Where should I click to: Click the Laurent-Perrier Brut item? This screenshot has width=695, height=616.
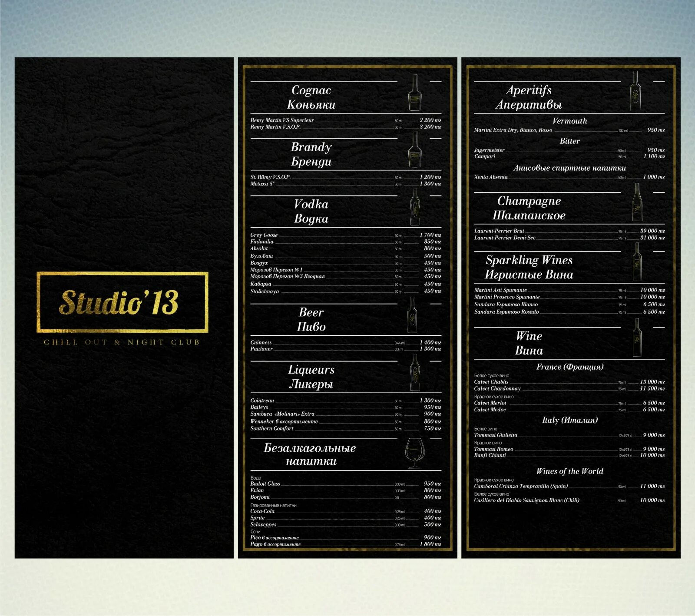pos(569,231)
